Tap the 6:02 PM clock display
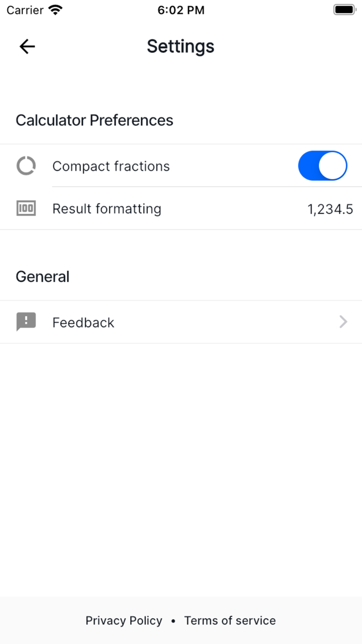 (180, 9)
